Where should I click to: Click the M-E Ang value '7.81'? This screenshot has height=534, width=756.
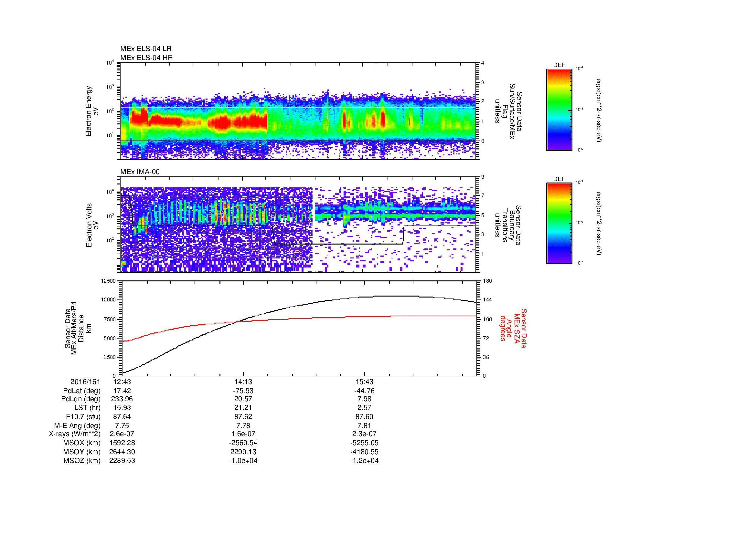point(364,425)
